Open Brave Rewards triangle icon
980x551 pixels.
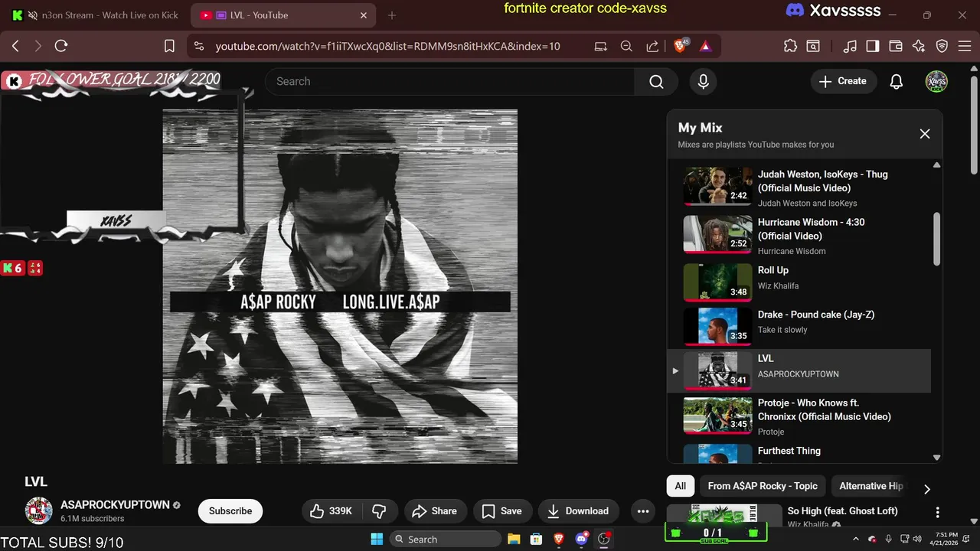tap(705, 46)
